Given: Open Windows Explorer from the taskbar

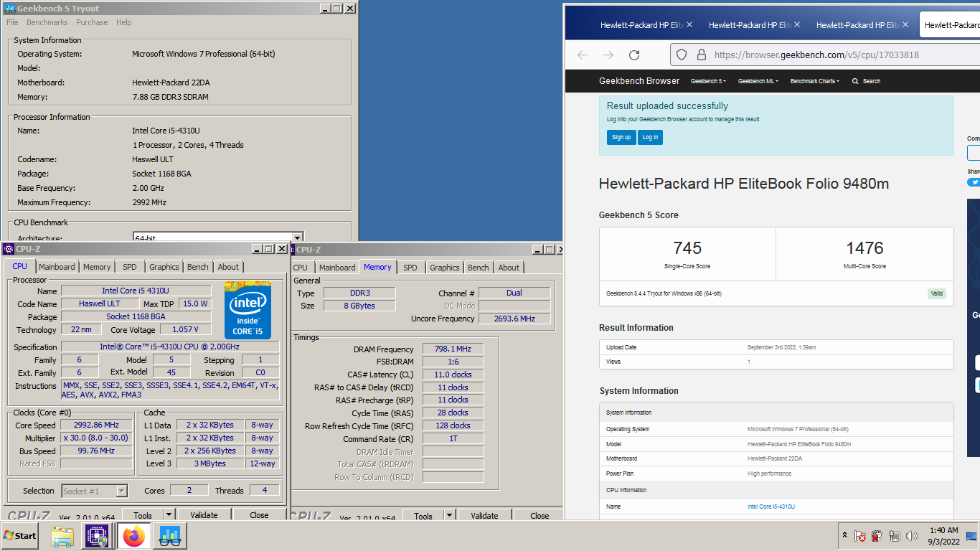Looking at the screenshot, I should (x=62, y=536).
